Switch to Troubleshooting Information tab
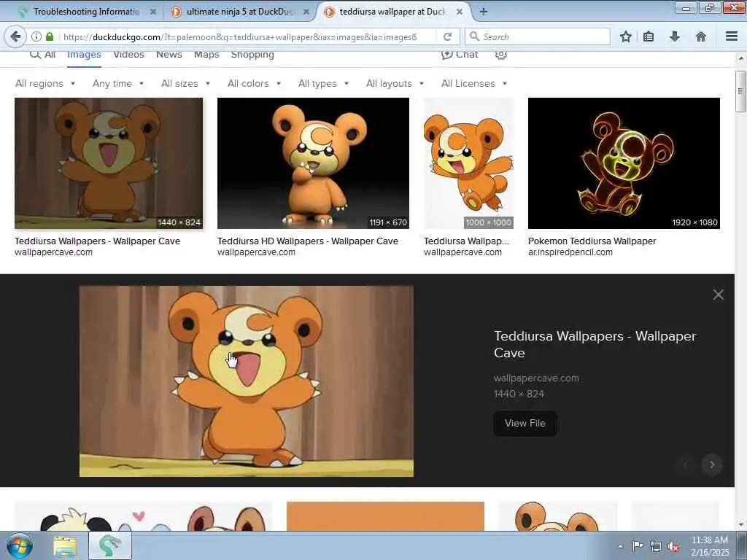Viewport: 747px width, 560px height. tap(86, 12)
